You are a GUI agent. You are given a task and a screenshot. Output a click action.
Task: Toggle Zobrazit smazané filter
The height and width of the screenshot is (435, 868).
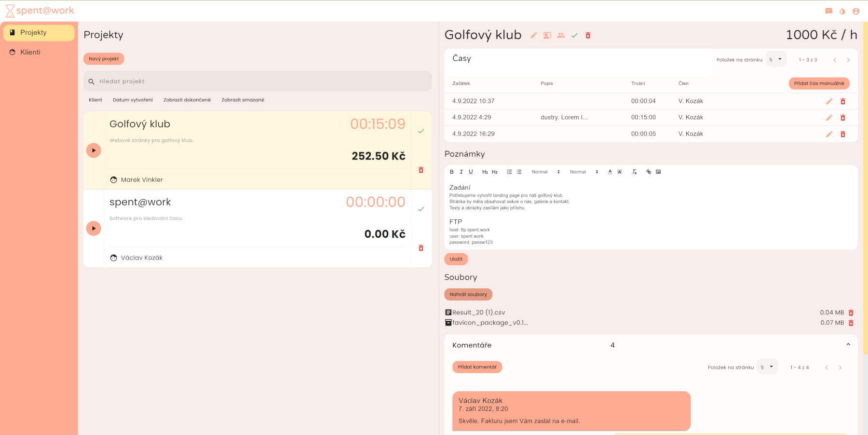[243, 100]
